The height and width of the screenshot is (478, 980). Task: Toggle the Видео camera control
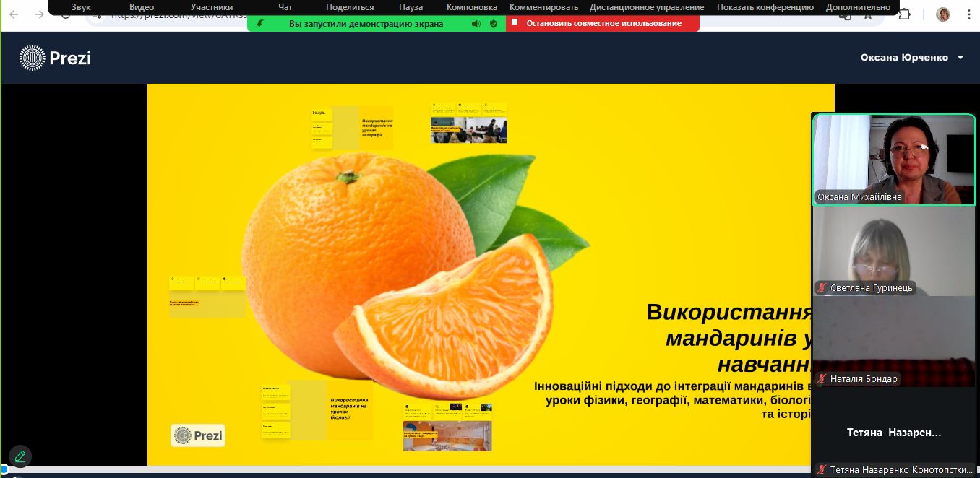tap(142, 7)
